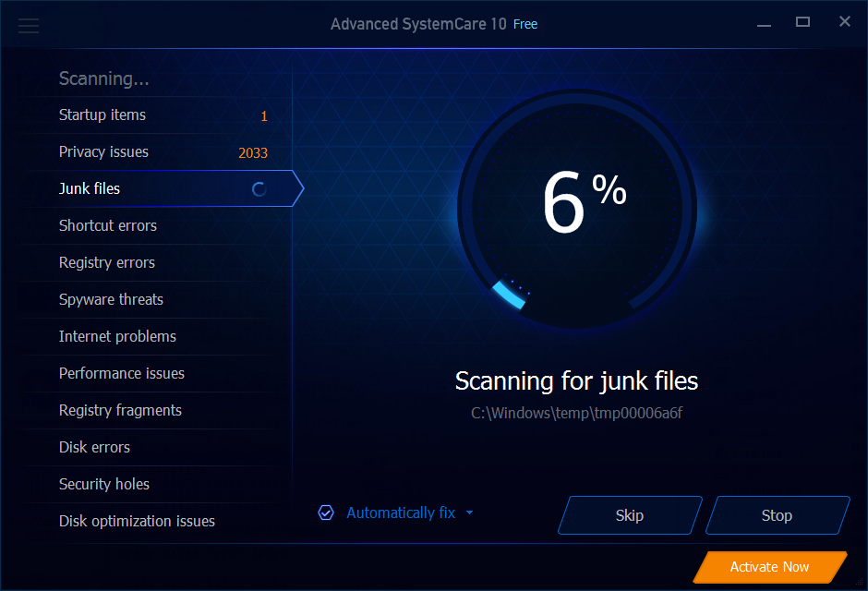
Task: Minimize the Advanced SystemCare window
Action: (x=764, y=23)
